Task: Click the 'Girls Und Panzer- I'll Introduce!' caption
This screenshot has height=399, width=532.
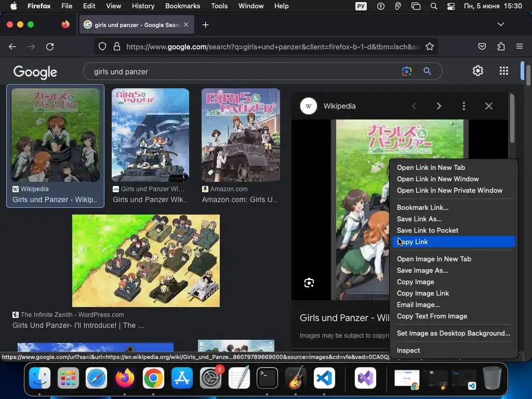Action: [x=78, y=325]
